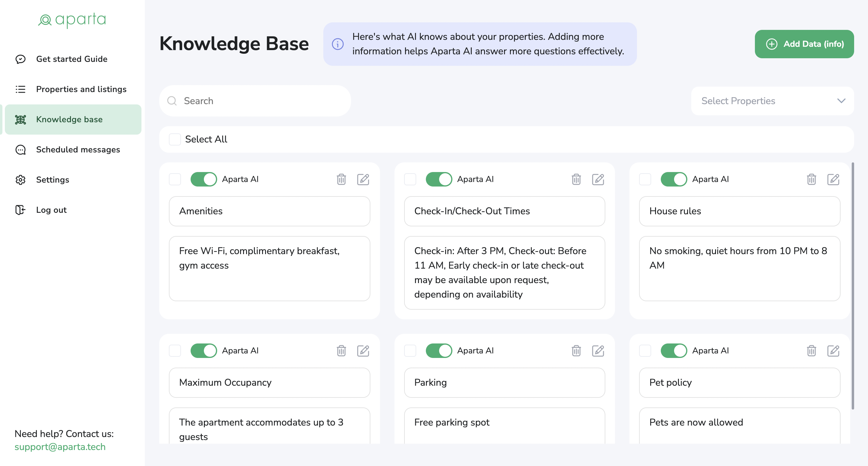This screenshot has width=868, height=466.
Task: Click trash icon on House rules card
Action: tap(811, 179)
